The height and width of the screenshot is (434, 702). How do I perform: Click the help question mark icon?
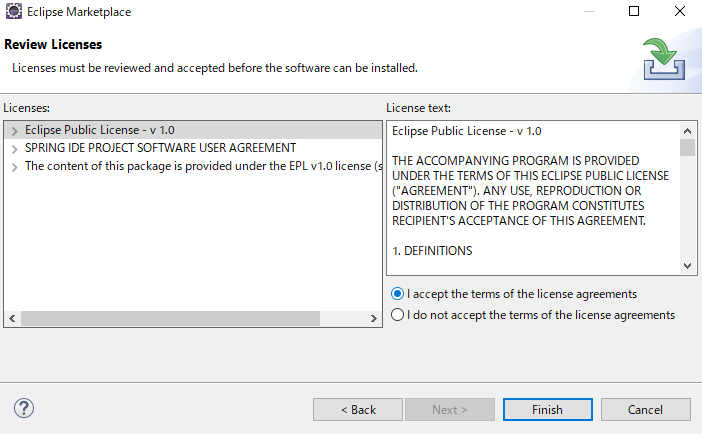tap(24, 408)
